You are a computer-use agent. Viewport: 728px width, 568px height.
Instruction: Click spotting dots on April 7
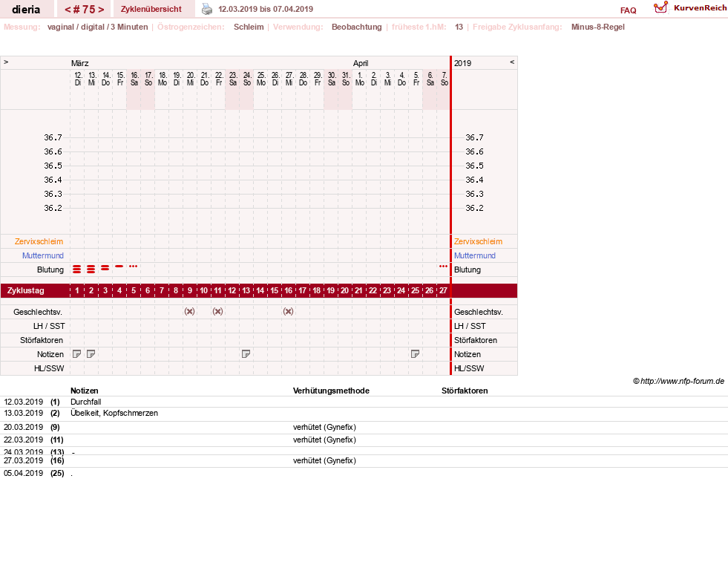pyautogui.click(x=443, y=266)
